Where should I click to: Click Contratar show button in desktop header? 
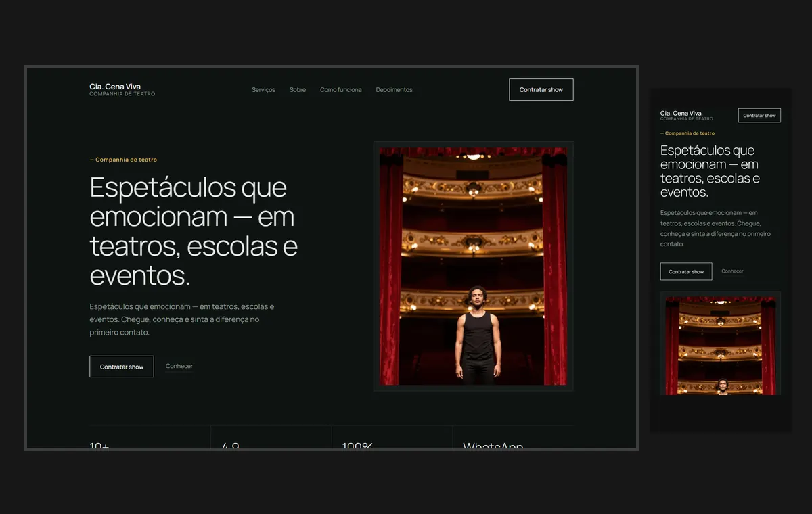541,90
